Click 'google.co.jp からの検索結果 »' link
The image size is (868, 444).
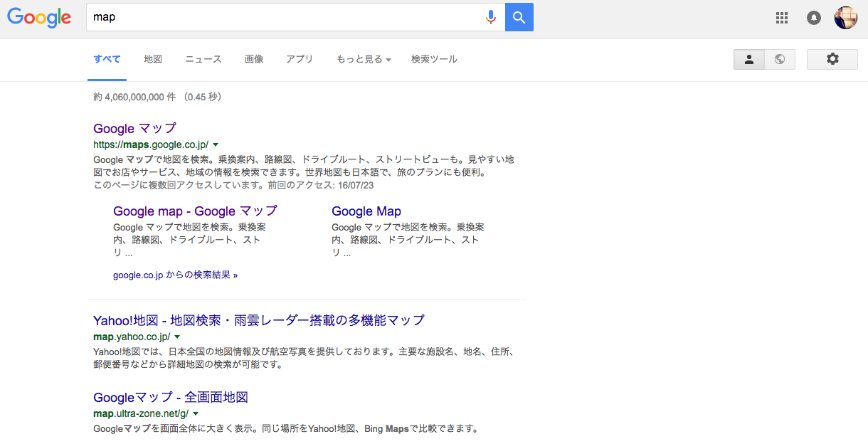click(x=175, y=275)
